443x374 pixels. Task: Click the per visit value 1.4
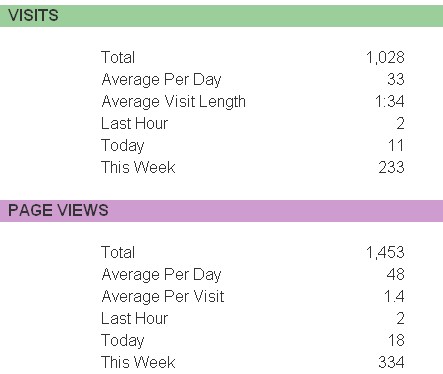click(x=394, y=296)
